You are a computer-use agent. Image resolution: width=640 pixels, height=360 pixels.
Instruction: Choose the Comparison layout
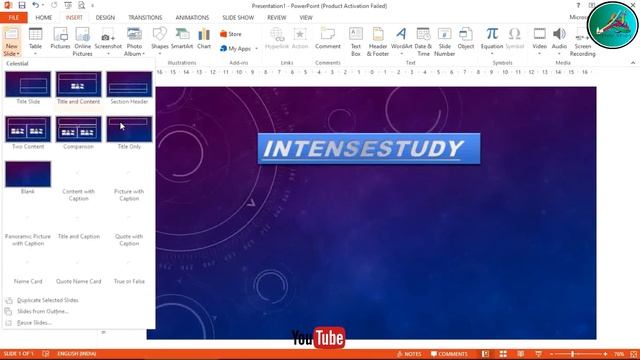[x=78, y=133]
